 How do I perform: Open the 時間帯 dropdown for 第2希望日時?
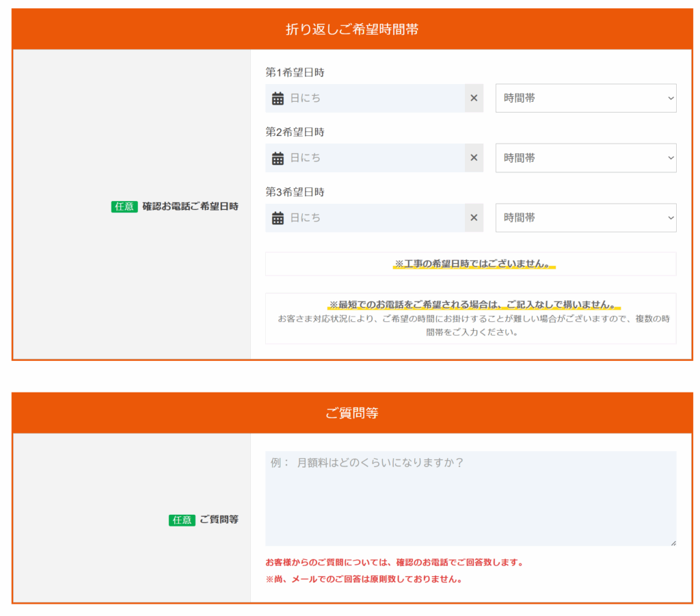tap(585, 158)
